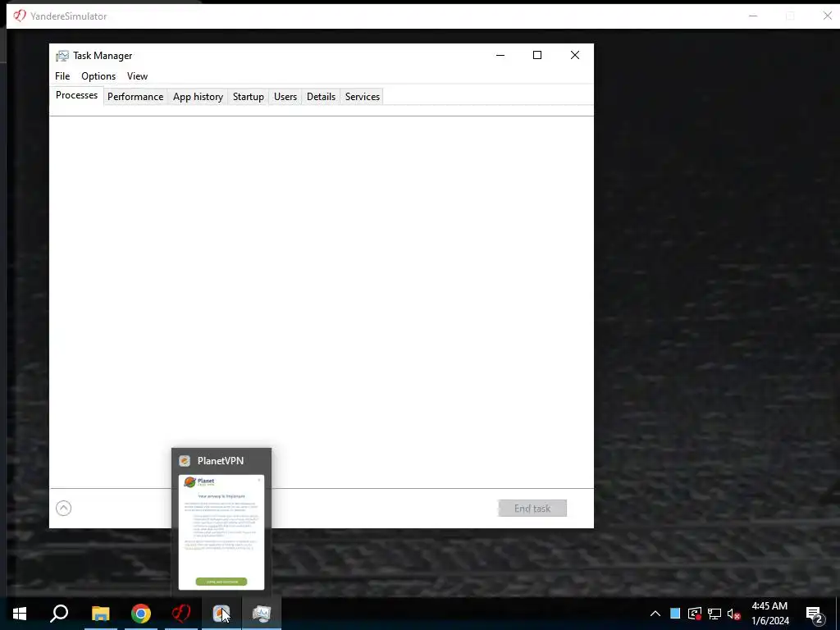Click the Task Manager taskbar icon
Viewport: 840px width, 630px height.
point(262,614)
